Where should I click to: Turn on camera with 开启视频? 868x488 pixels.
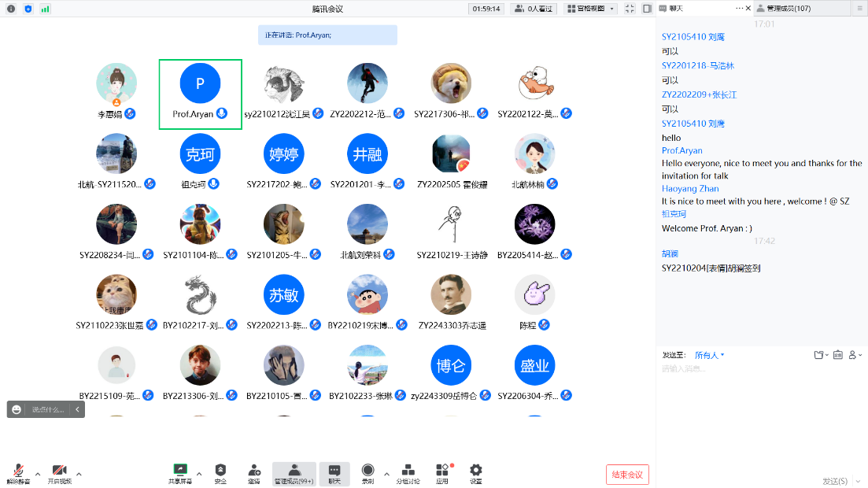(59, 471)
